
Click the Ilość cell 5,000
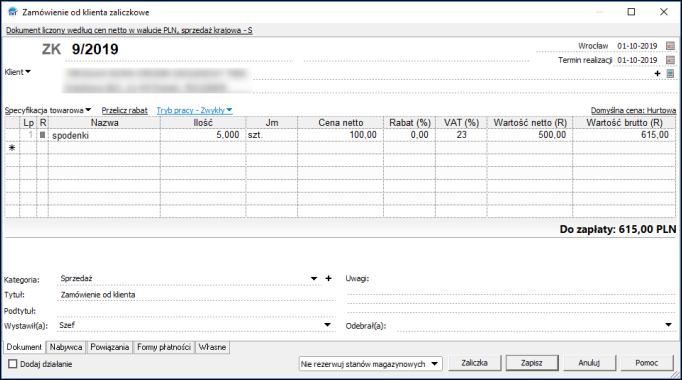tap(203, 135)
